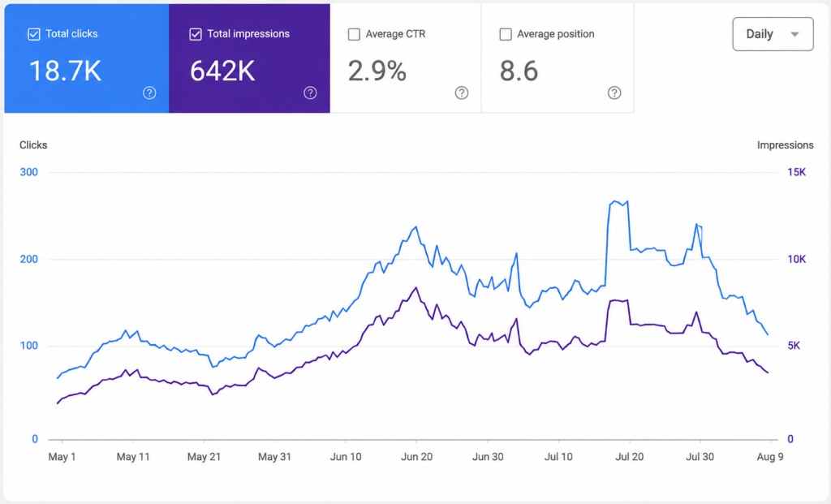The image size is (831, 504).
Task: Click the Jul 10 date label
Action: [558, 457]
